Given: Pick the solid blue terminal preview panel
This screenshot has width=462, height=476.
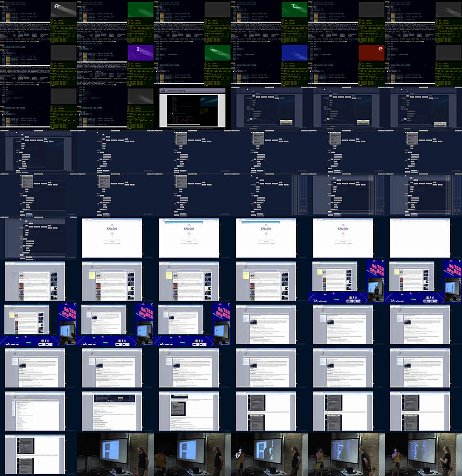Looking at the screenshot, I should (x=295, y=52).
